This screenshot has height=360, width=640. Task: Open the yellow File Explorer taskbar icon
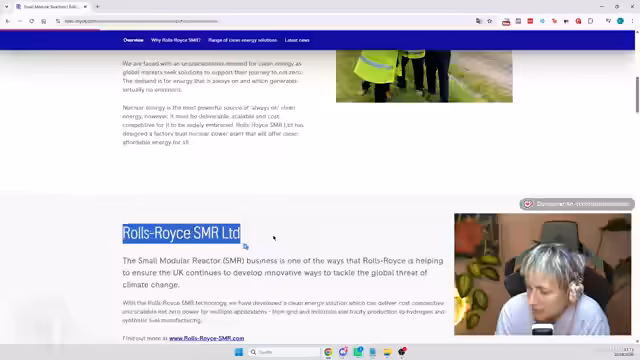point(387,352)
